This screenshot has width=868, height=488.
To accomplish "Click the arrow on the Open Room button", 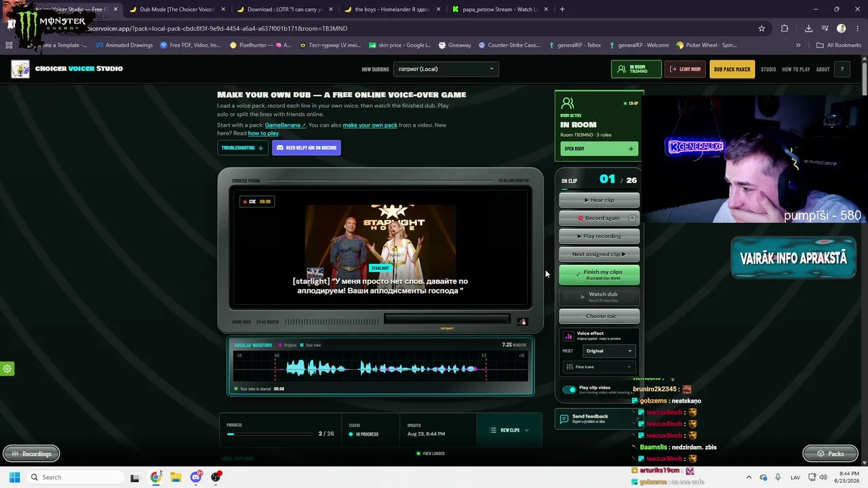I will 630,149.
